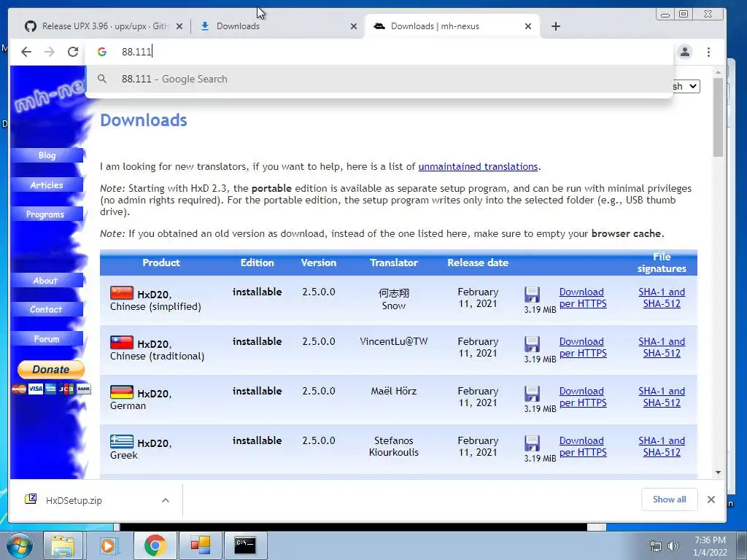Screen dimensions: 747x560
Task: Click the GitHub favicon on the first tab
Action: (31, 26)
